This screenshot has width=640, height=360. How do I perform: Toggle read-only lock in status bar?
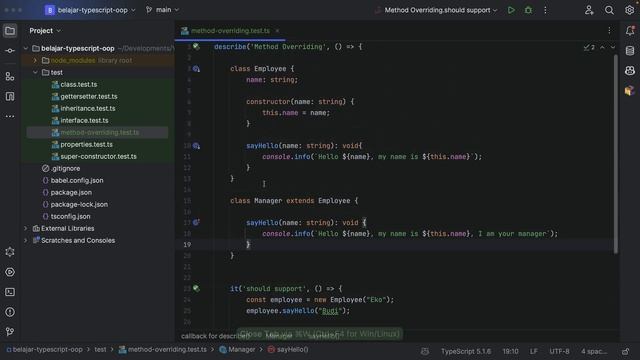coord(625,351)
